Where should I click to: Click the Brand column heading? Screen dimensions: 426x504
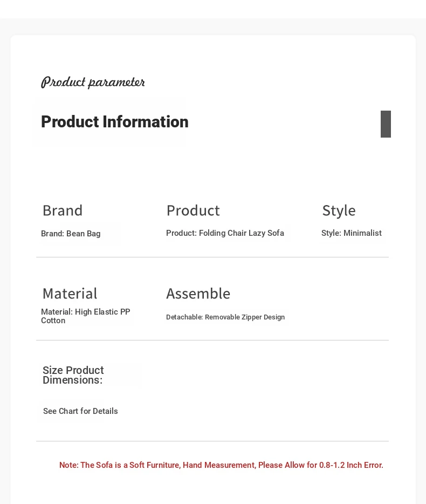(63, 210)
